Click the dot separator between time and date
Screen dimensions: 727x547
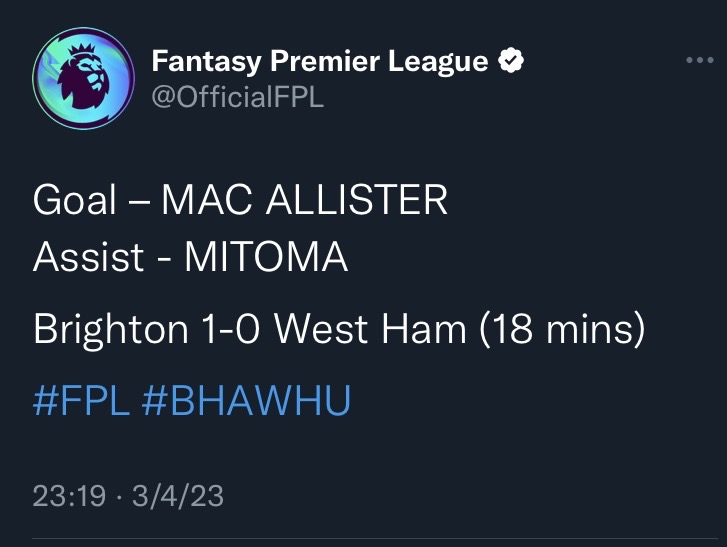(x=119, y=496)
